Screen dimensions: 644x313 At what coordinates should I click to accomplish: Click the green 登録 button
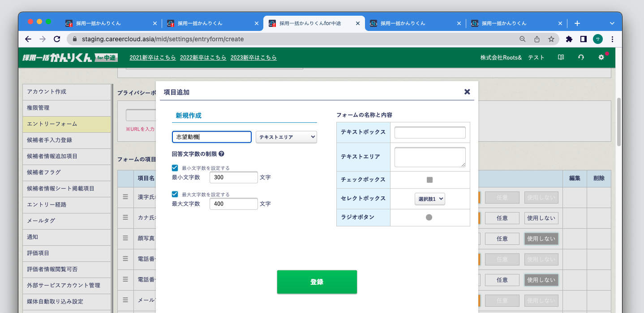click(317, 282)
